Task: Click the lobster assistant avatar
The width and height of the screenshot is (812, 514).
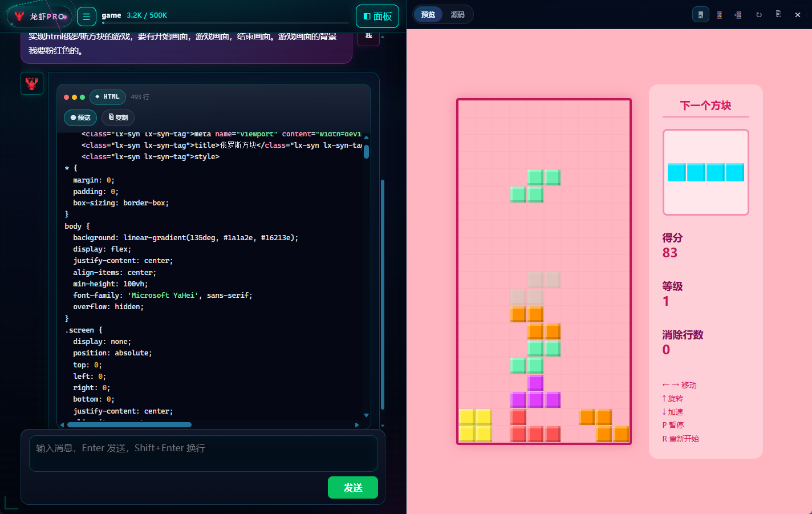Action: (x=32, y=83)
